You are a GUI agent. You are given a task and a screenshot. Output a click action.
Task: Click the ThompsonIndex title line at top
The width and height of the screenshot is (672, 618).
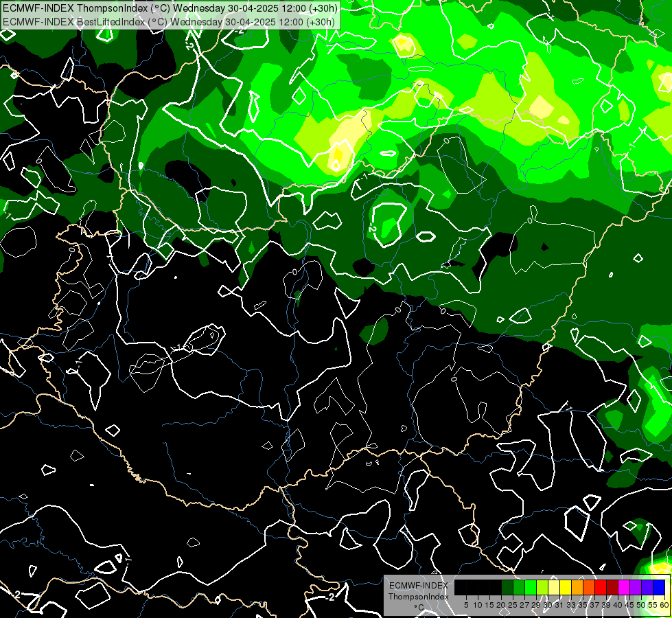tap(170, 8)
